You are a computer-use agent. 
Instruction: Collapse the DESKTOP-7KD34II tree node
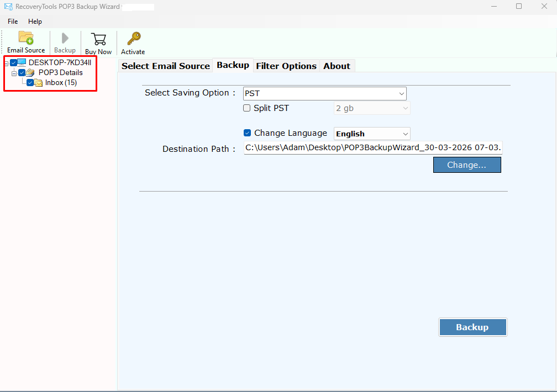click(7, 63)
